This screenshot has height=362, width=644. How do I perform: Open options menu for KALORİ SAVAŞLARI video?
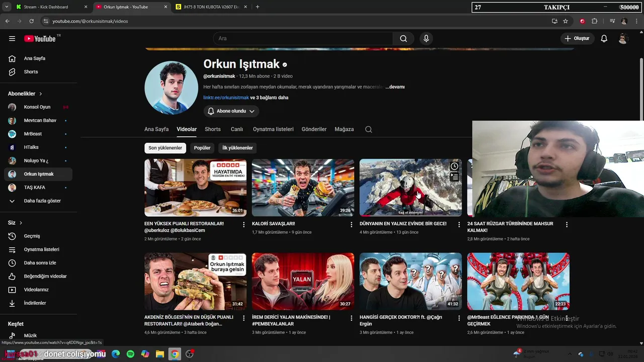pyautogui.click(x=351, y=225)
